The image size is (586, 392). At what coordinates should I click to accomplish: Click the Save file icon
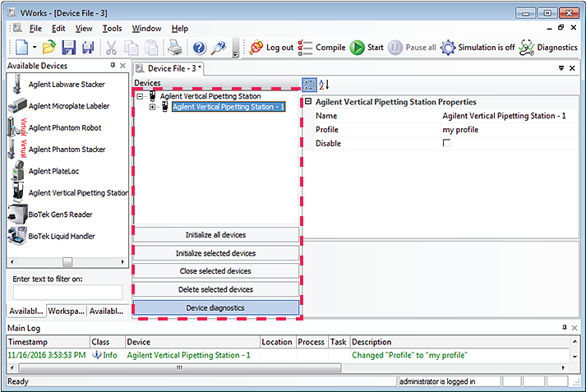point(69,48)
